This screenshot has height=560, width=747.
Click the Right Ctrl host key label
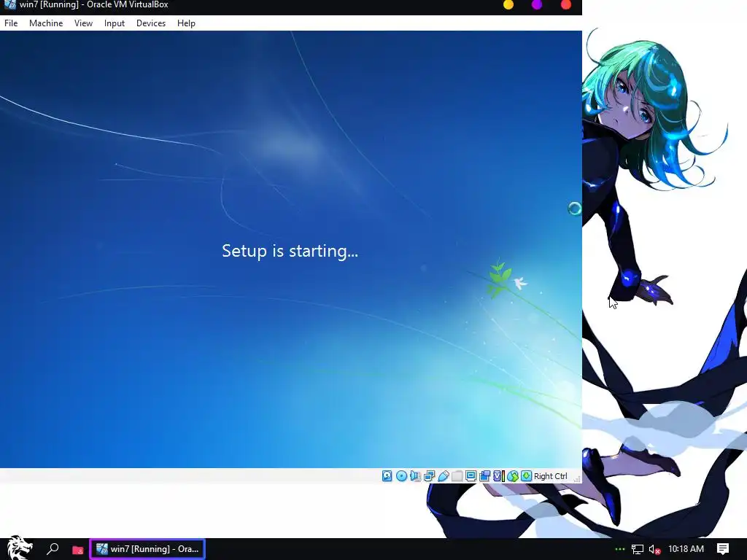[550, 476]
